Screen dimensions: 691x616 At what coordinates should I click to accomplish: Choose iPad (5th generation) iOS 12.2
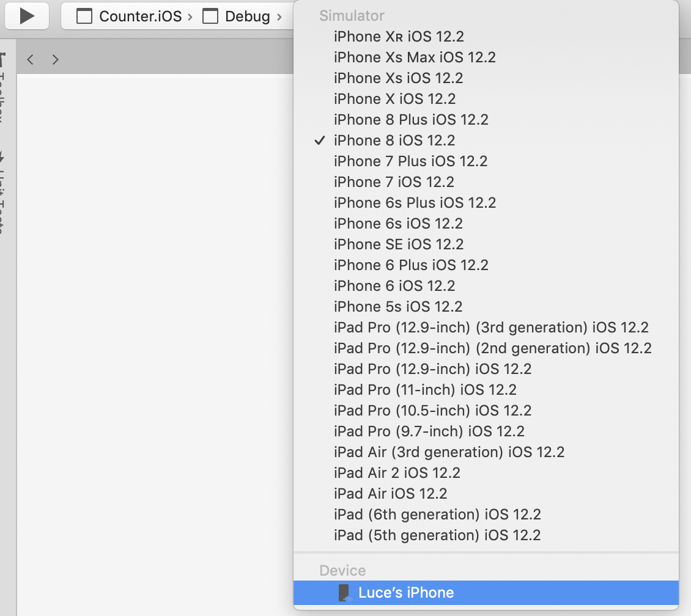click(x=486, y=535)
